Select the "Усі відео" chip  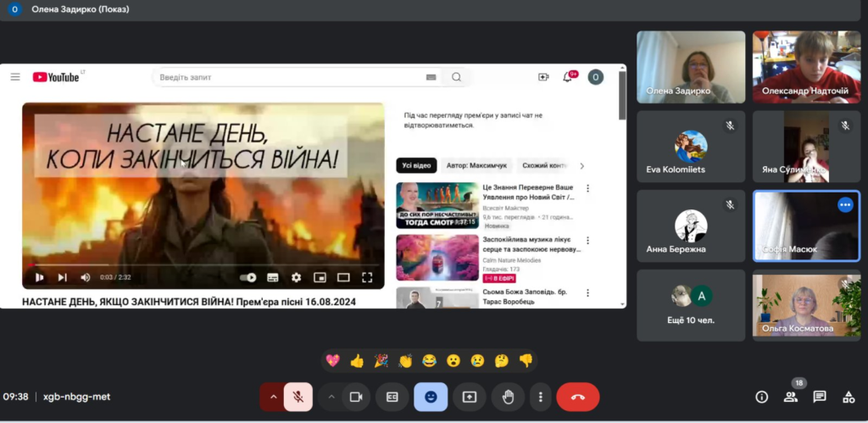tap(416, 166)
